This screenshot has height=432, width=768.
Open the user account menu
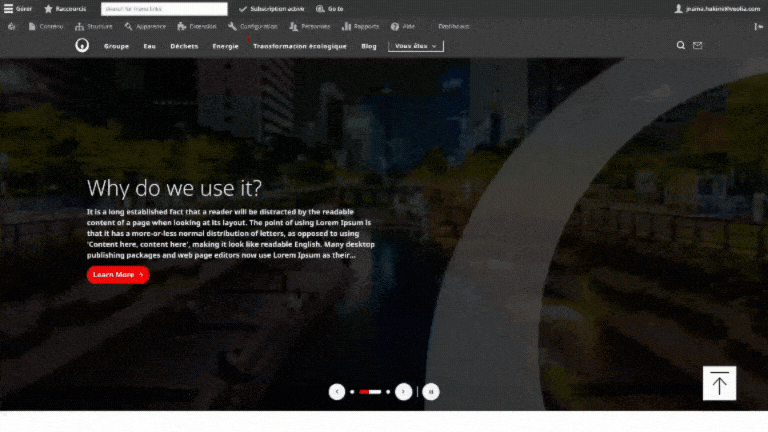tap(717, 9)
